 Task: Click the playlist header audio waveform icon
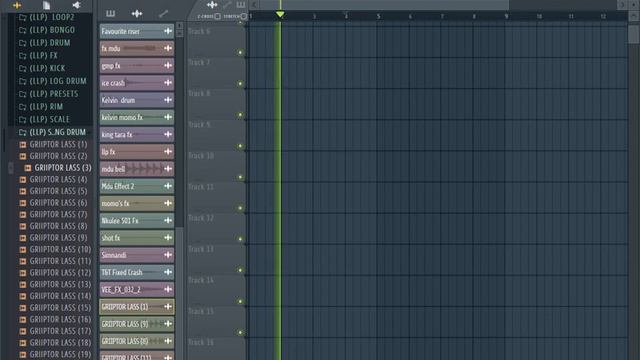point(212,5)
